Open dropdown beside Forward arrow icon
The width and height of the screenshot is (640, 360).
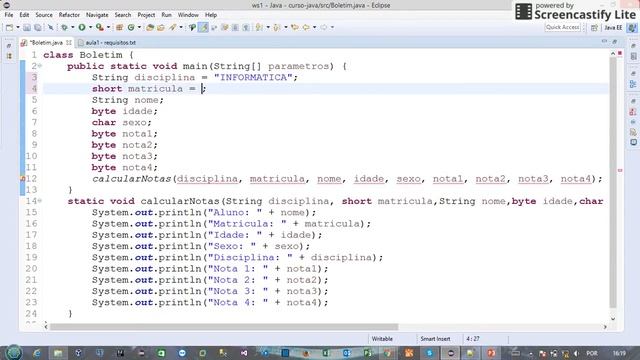332,27
